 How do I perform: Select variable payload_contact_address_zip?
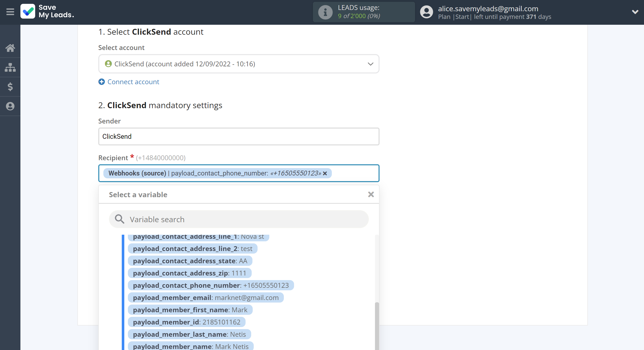190,273
